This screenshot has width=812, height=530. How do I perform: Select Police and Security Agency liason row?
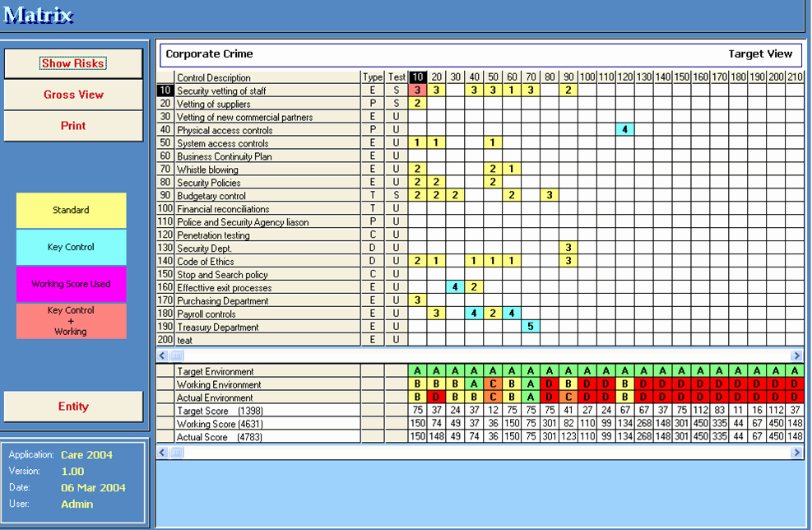[267, 221]
